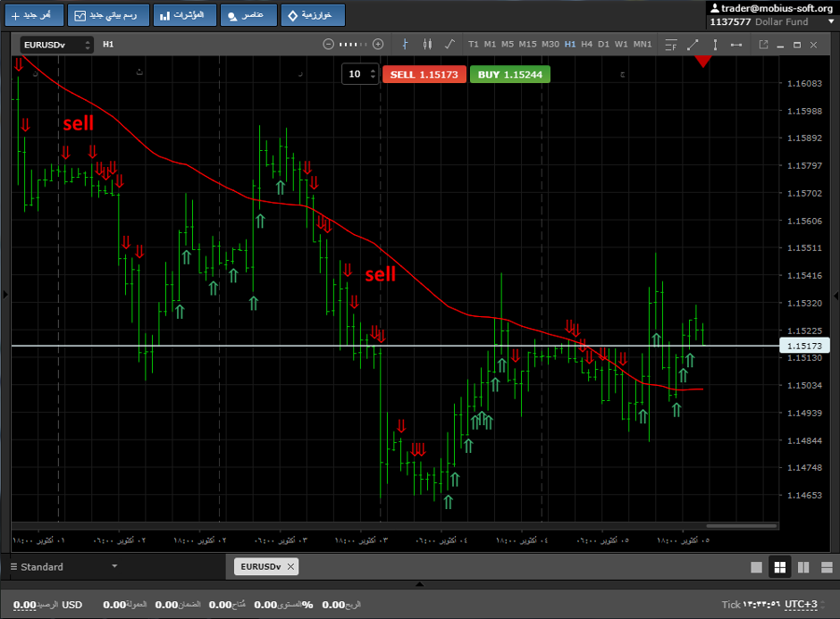Zoom in the chart with the plus icon
Viewport: 840px width, 619px height.
point(378,44)
